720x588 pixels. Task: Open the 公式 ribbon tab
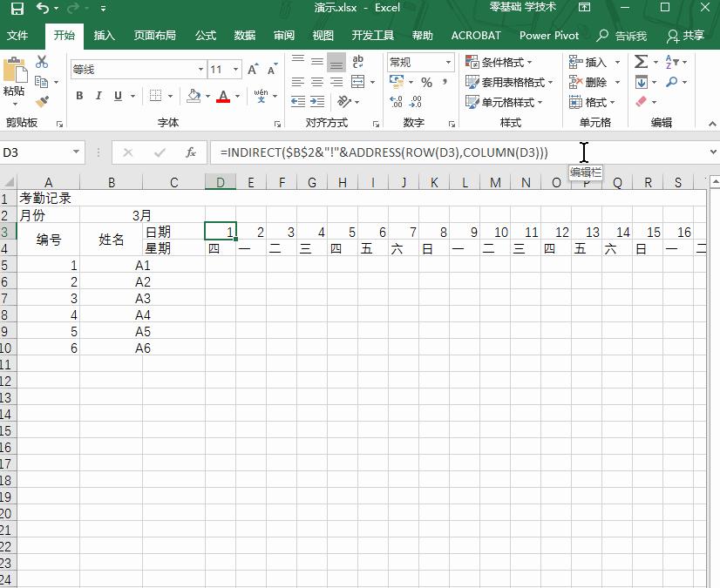coord(206,36)
